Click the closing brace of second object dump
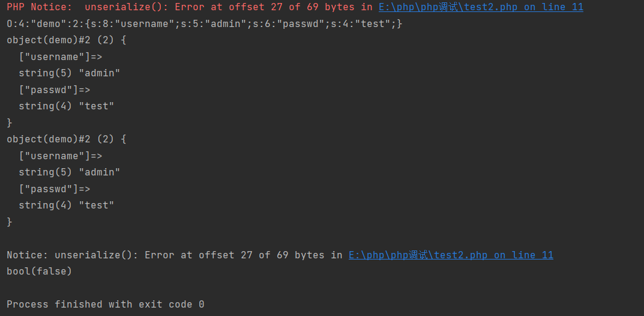Screen dimensions: 644x316 tap(10, 222)
